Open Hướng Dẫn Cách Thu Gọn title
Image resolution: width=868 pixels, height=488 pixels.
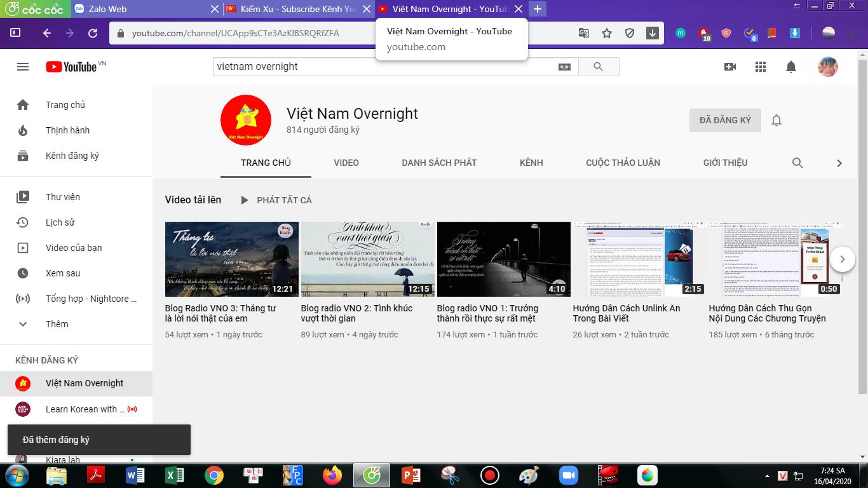(x=767, y=313)
